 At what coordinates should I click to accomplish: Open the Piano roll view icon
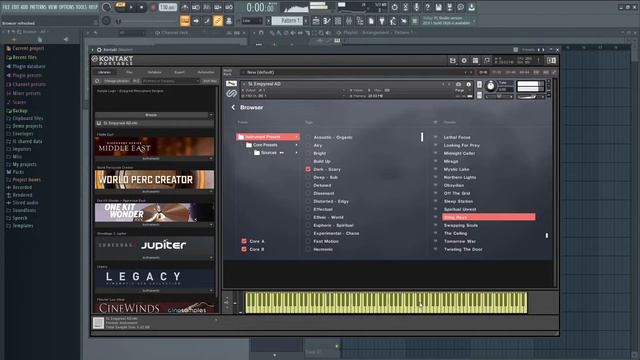pyautogui.click(x=327, y=21)
